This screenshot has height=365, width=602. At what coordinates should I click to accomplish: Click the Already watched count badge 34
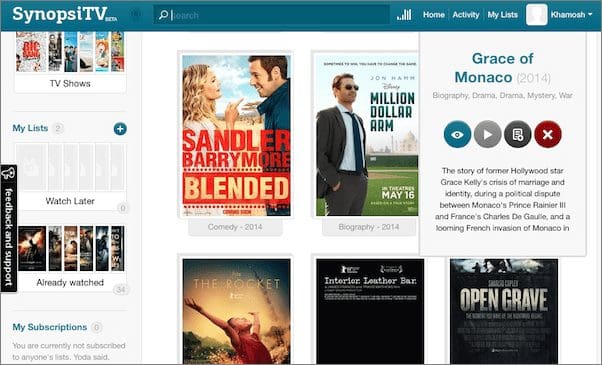pos(121,289)
